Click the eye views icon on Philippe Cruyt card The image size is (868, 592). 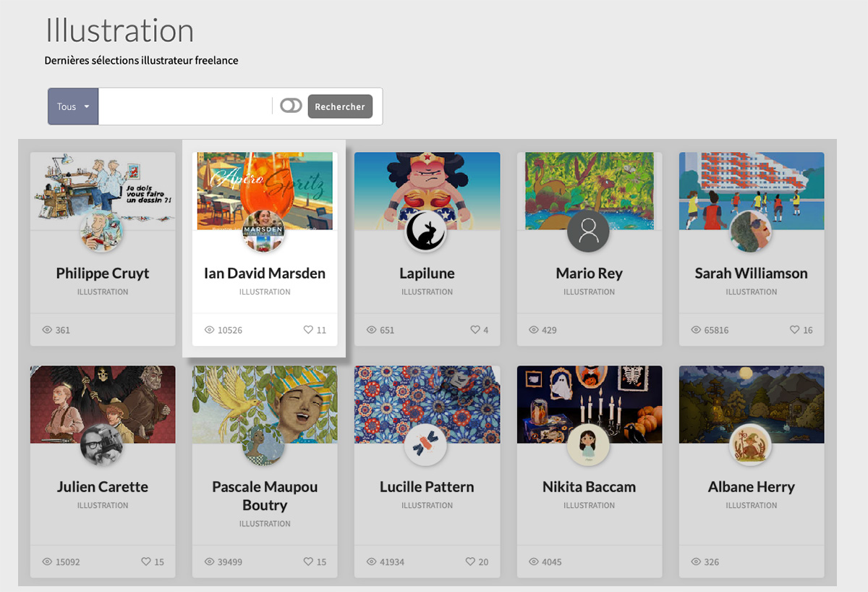pos(47,330)
